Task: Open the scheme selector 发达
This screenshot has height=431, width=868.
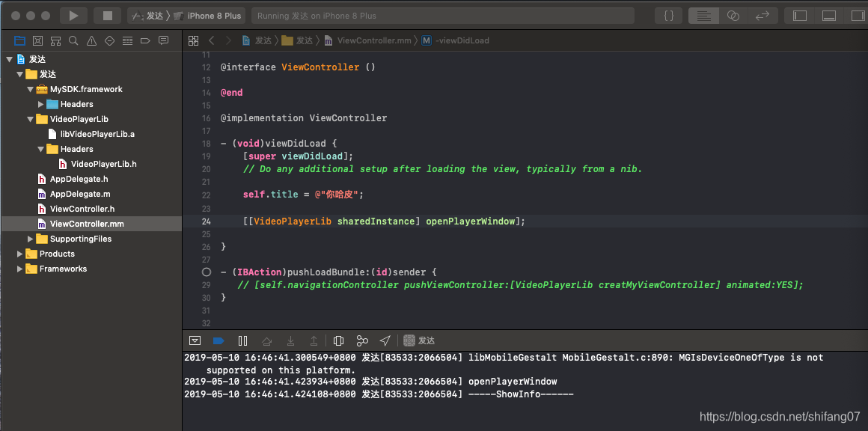Action: pyautogui.click(x=148, y=16)
